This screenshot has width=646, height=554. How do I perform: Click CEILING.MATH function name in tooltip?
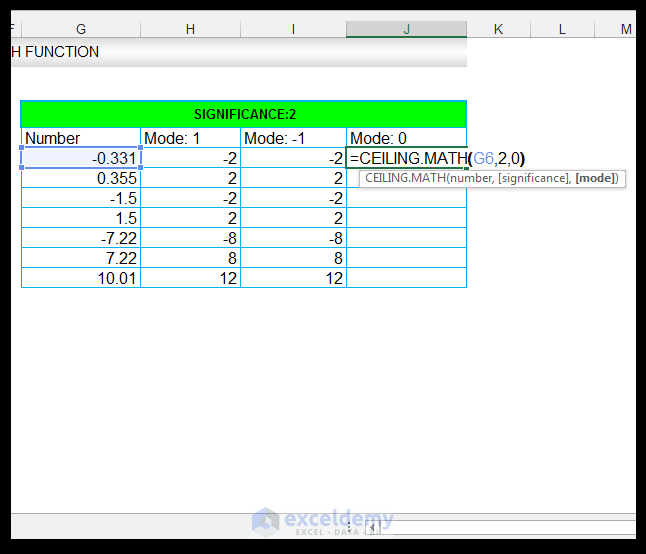405,178
